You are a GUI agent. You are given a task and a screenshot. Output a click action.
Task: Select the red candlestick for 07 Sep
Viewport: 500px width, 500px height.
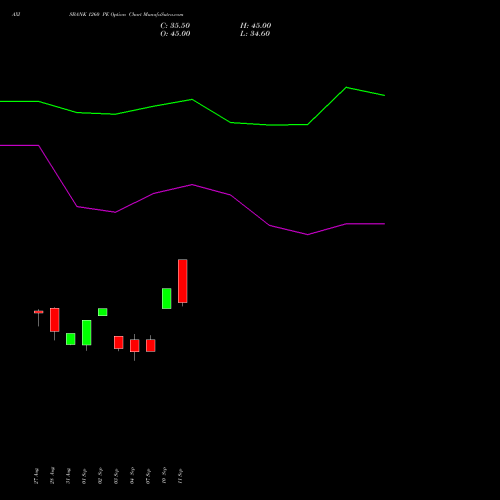click(151, 345)
